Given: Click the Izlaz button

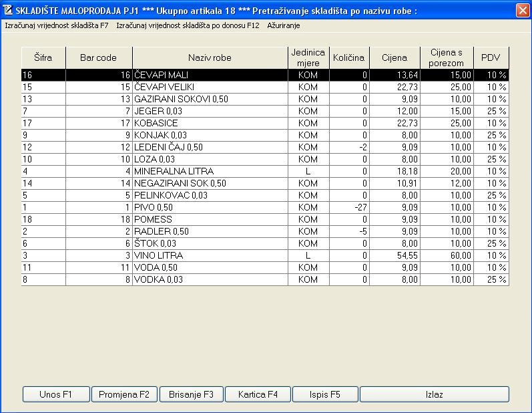Looking at the screenshot, I should tap(435, 394).
